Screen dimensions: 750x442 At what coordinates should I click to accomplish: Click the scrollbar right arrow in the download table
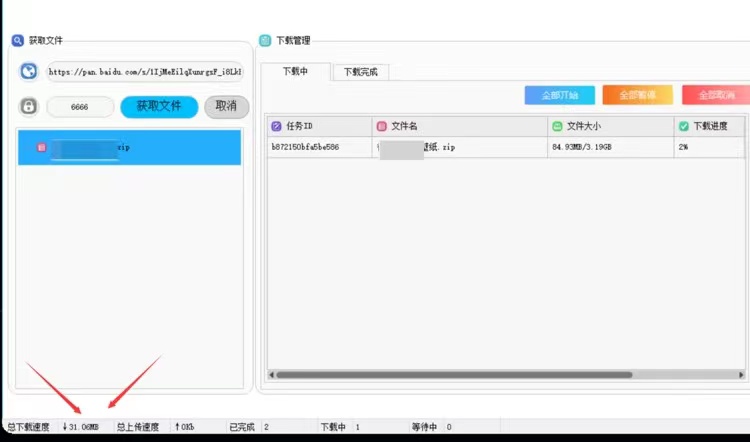point(741,375)
